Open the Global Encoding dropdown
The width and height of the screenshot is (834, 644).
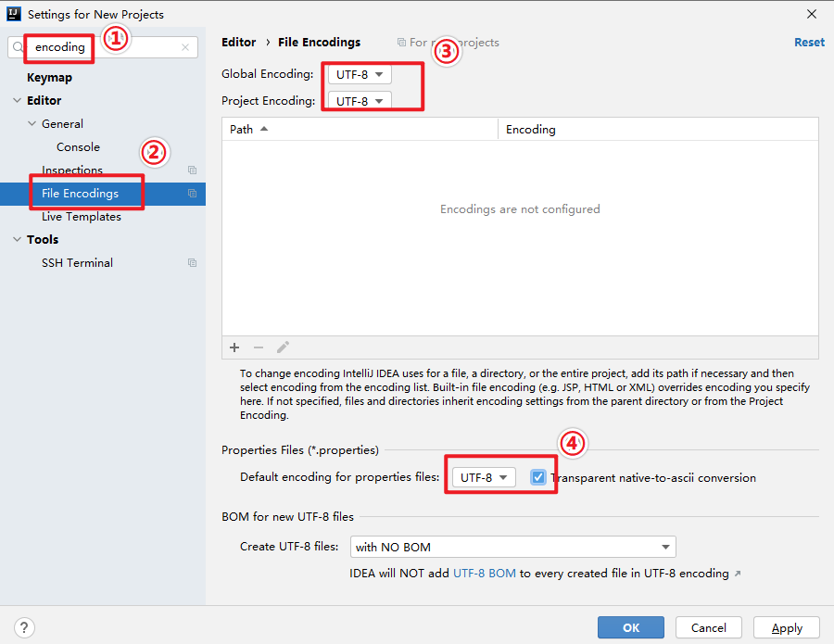point(360,74)
